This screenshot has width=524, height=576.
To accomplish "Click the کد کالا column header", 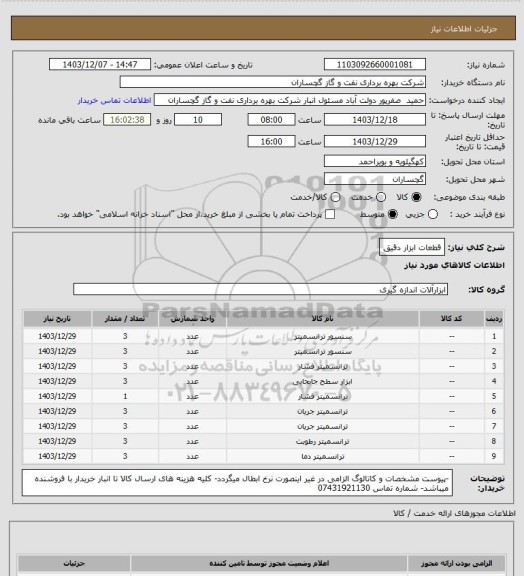I will [x=452, y=319].
